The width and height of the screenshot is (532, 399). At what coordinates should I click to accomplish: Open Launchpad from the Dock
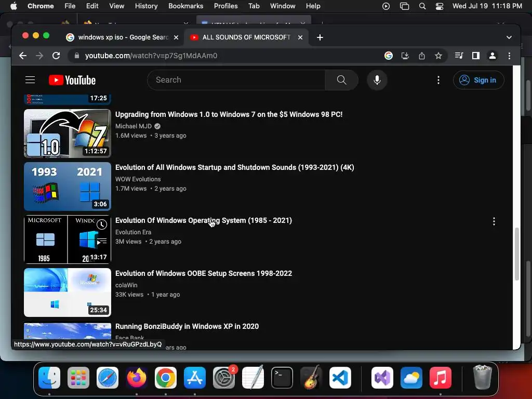tap(78, 378)
